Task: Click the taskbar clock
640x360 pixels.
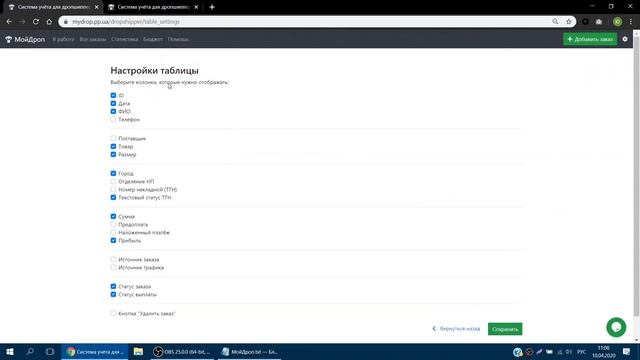Action: pos(603,351)
